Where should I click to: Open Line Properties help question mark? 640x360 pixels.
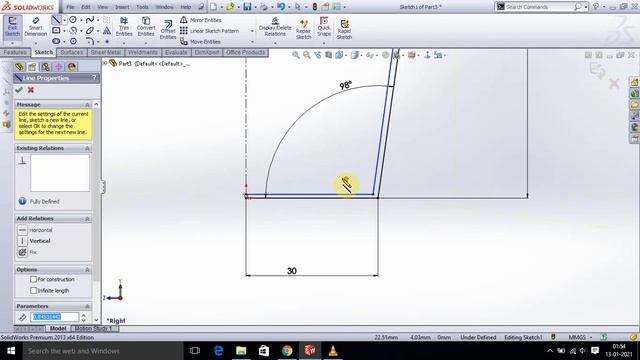pos(94,78)
